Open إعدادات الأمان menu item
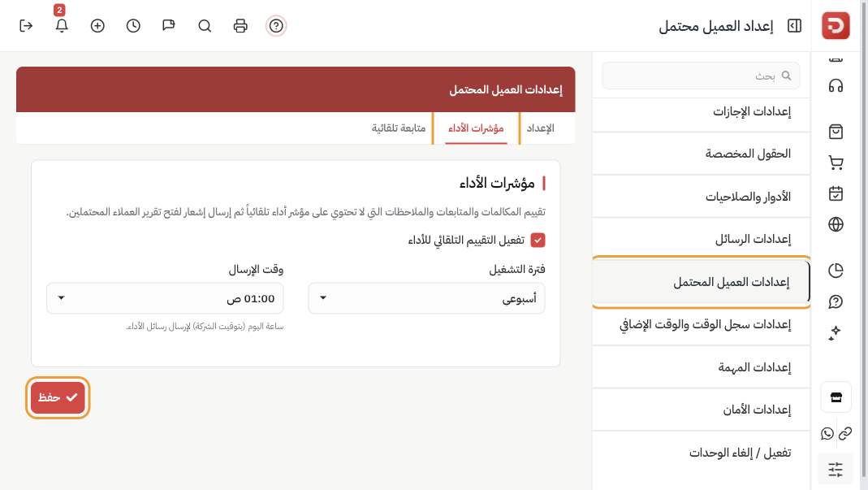The height and width of the screenshot is (490, 868). tap(701, 410)
